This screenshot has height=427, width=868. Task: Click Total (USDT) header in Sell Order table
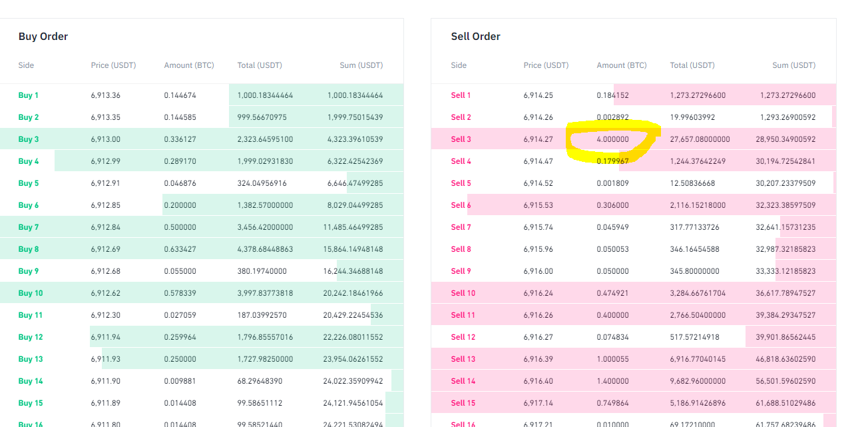click(692, 65)
